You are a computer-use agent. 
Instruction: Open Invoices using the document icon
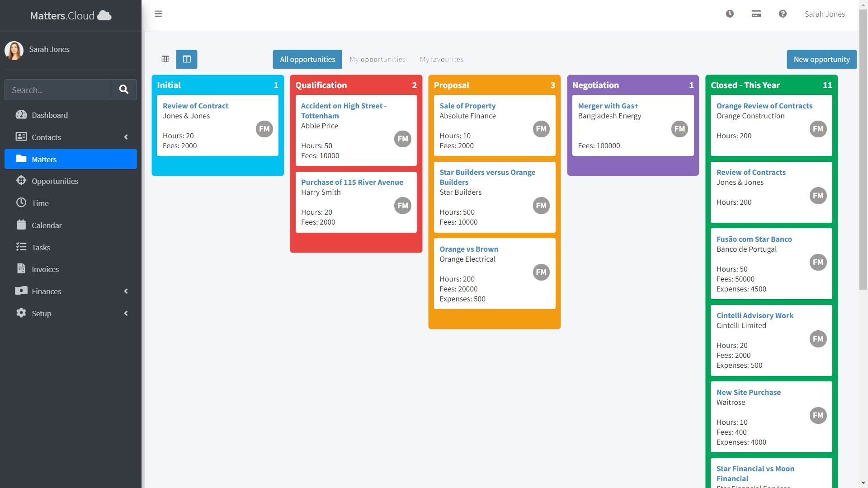[21, 269]
